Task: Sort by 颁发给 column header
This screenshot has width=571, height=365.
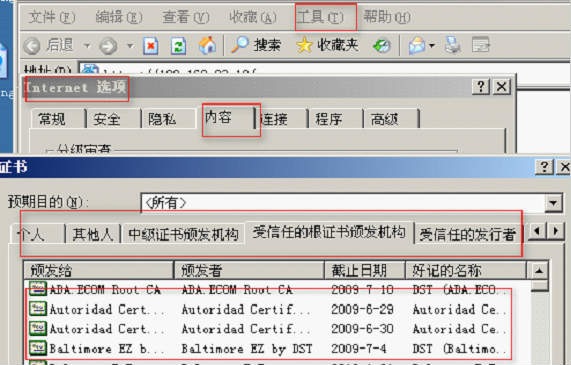Action: tap(99, 270)
